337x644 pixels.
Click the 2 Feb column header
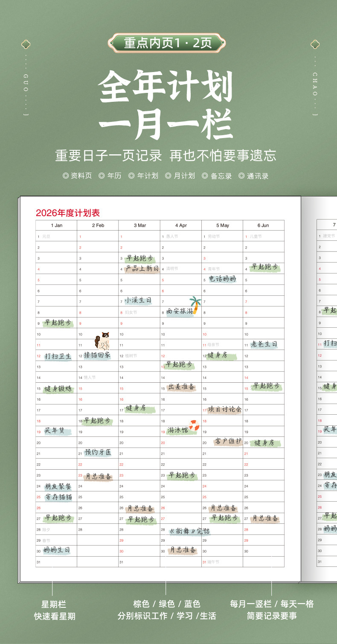click(x=98, y=225)
